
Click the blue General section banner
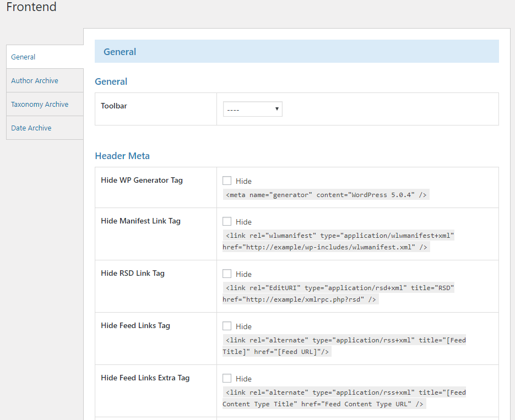click(x=296, y=51)
